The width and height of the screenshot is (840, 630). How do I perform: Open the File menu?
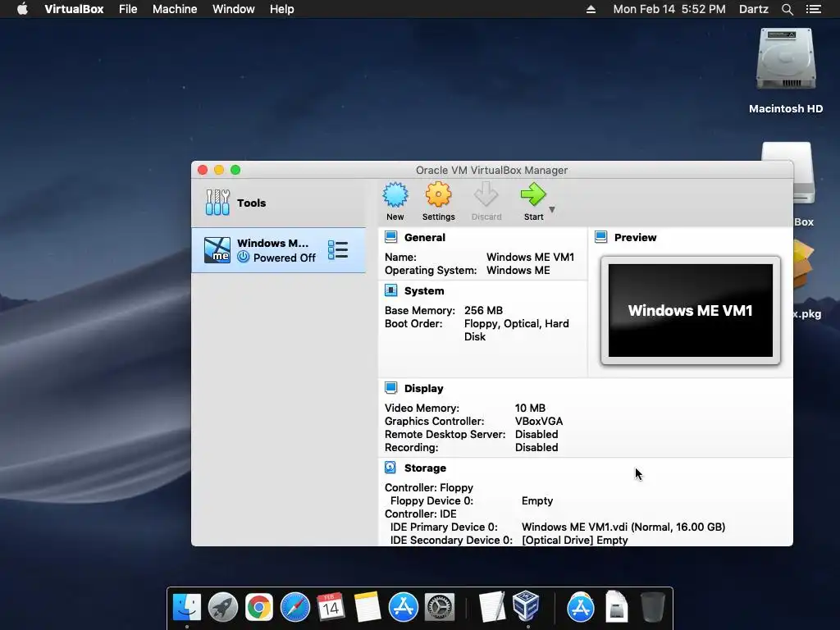coord(128,9)
